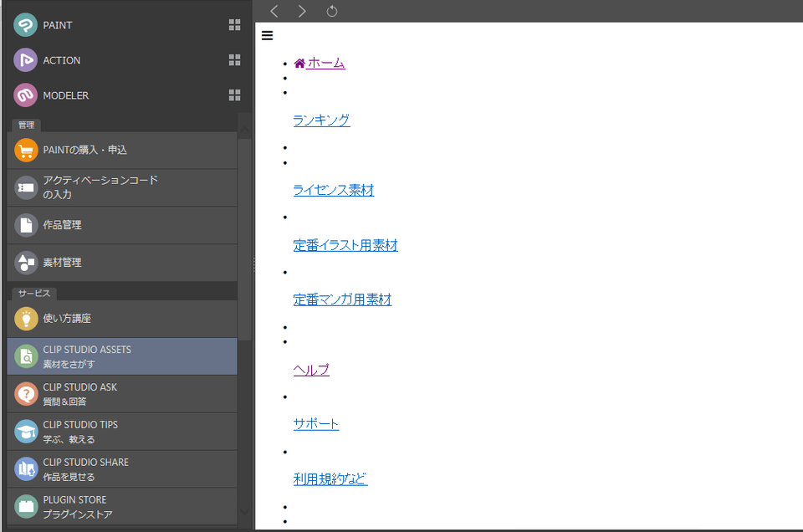Open the PLUGIN STORE icon
This screenshot has width=803, height=532.
coord(26,505)
